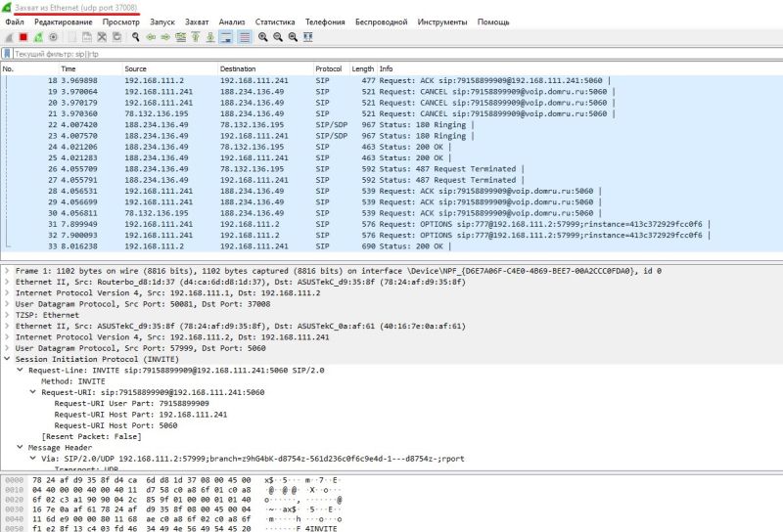Viewport: 783px width, 532px height.
Task: Toggle auto-scroll during live capture
Action: point(226,37)
